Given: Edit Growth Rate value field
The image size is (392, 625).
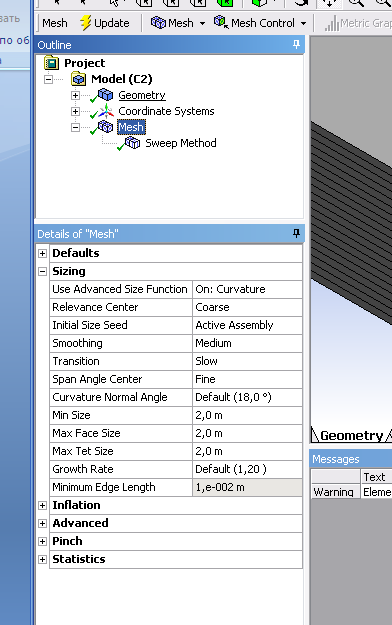Looking at the screenshot, I should coord(247,469).
